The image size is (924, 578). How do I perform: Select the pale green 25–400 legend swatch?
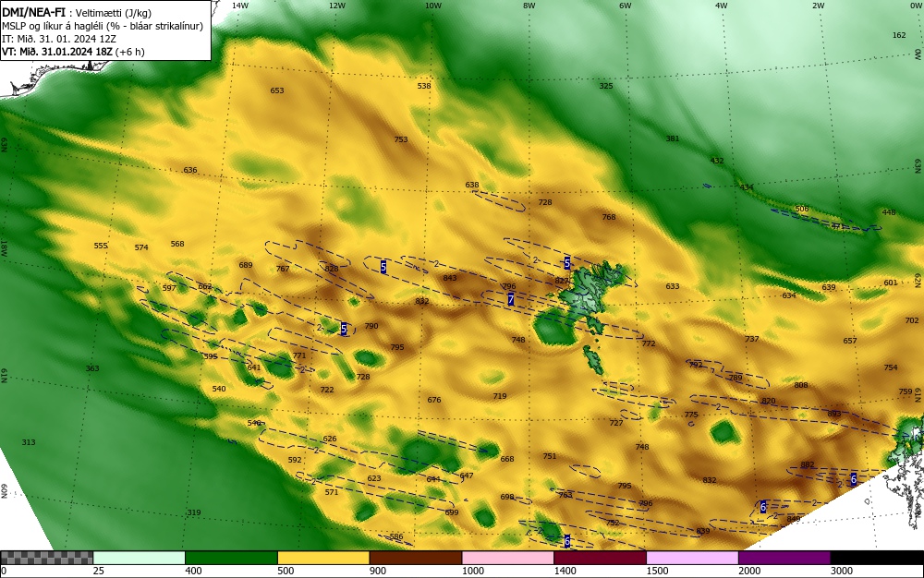tap(140, 558)
